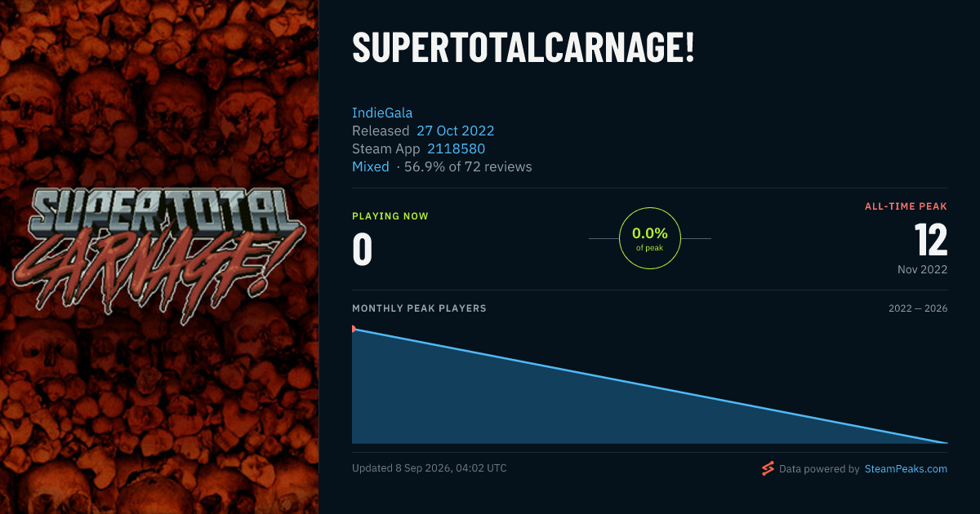
Task: Click the 2022 — 2026 range label
Action: coord(918,308)
